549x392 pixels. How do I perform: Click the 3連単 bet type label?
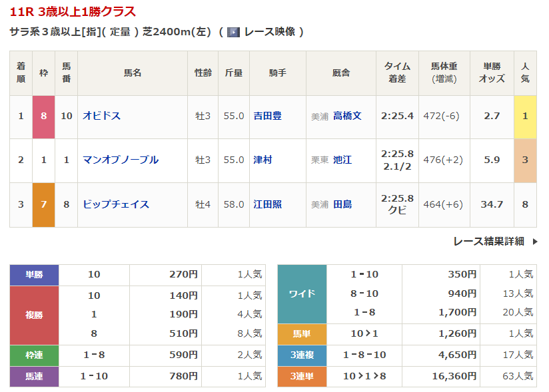coord(302,377)
